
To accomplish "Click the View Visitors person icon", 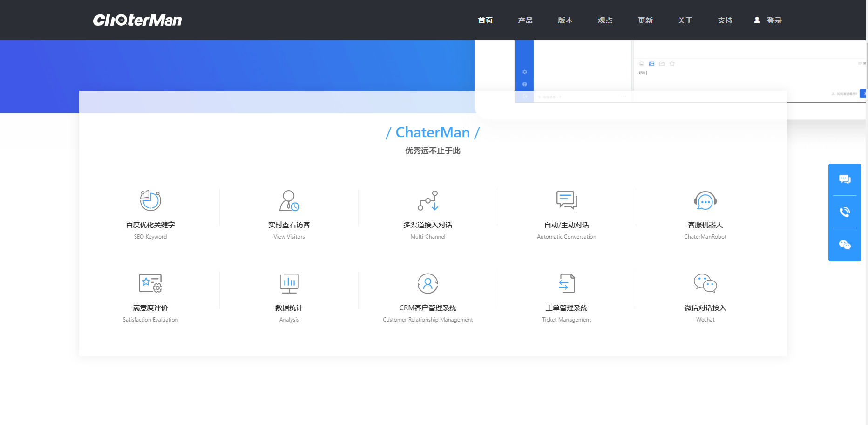I will coord(289,200).
